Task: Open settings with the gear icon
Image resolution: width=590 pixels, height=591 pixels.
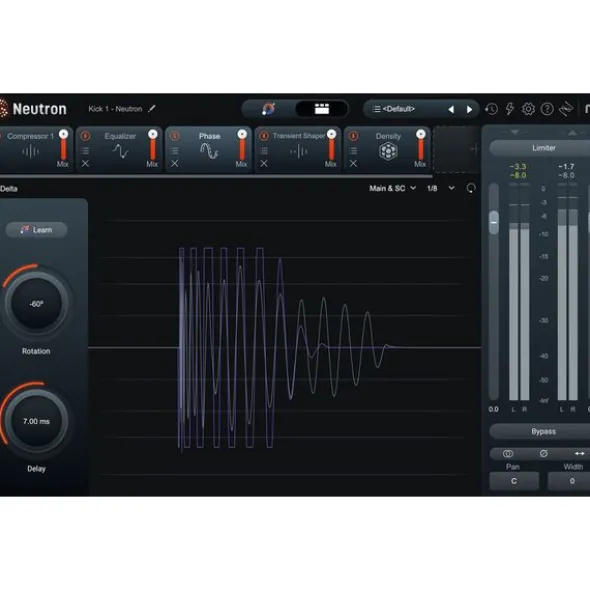Action: click(x=528, y=109)
